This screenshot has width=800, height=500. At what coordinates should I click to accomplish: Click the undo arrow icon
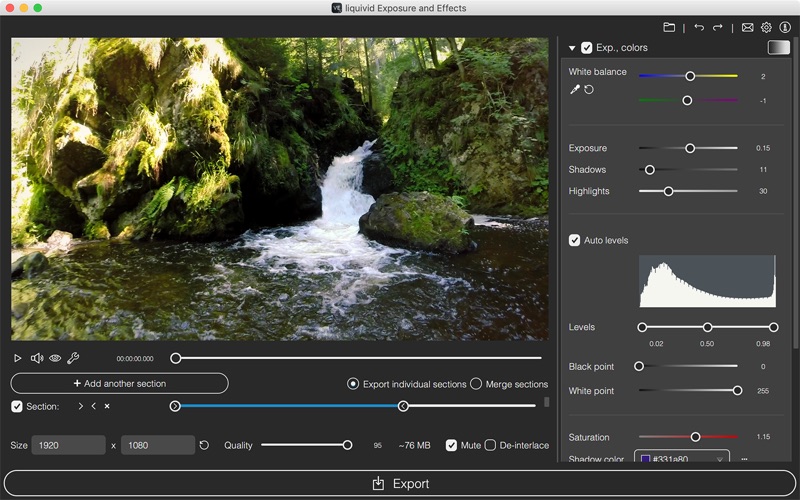(x=699, y=27)
